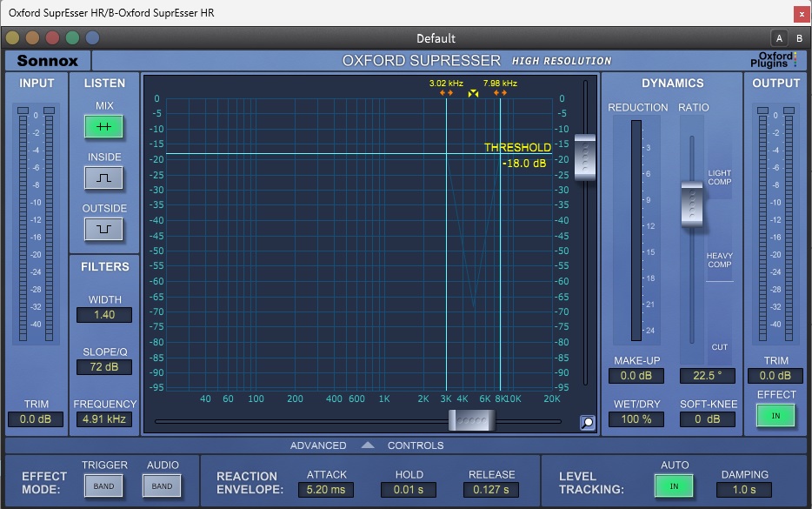Click the HEAVY COMP ratio label
Screen dimensions: 812x509
(x=720, y=259)
